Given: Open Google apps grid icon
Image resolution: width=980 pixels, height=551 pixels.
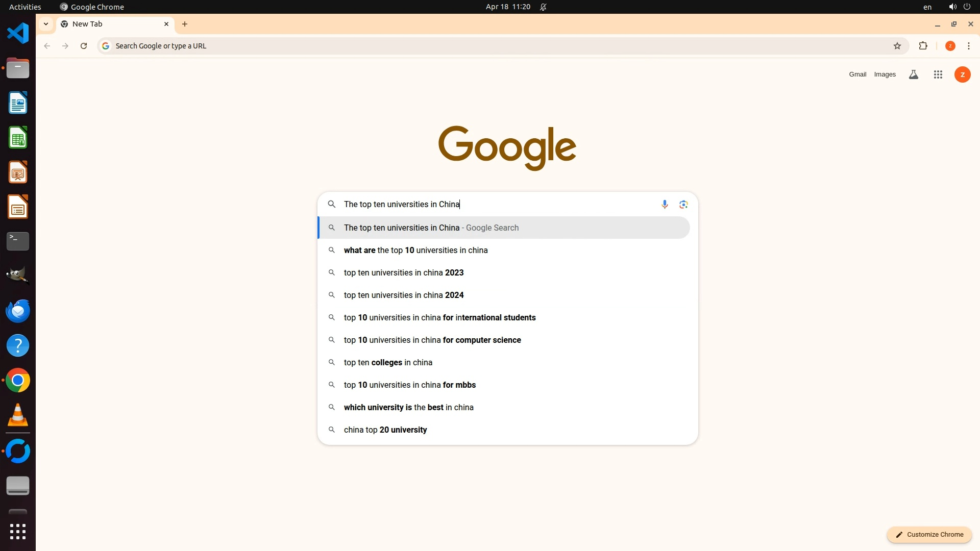Looking at the screenshot, I should [938, 74].
